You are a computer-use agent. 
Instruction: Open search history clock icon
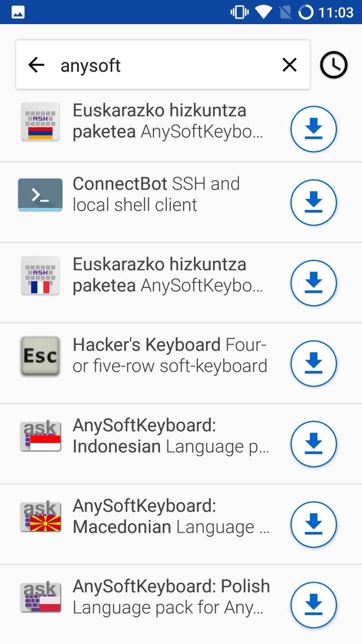[334, 65]
